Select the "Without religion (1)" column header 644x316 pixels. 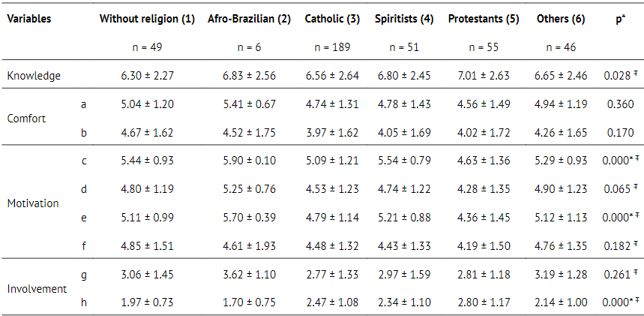147,18
